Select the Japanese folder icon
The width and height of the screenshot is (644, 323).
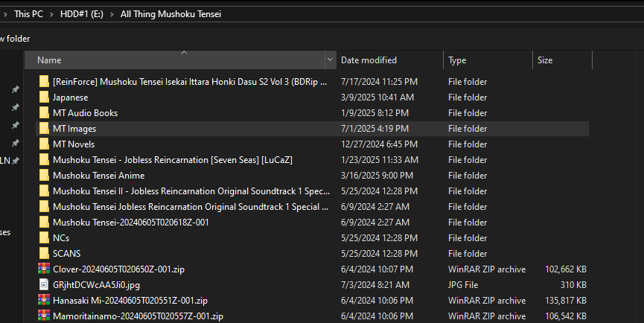[x=44, y=97]
